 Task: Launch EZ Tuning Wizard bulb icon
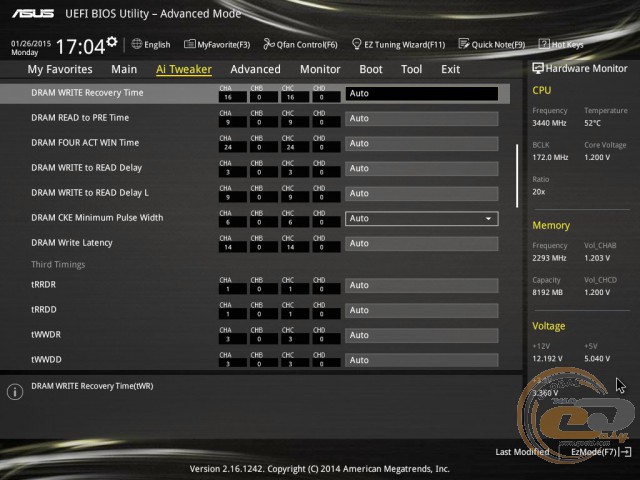(356, 44)
